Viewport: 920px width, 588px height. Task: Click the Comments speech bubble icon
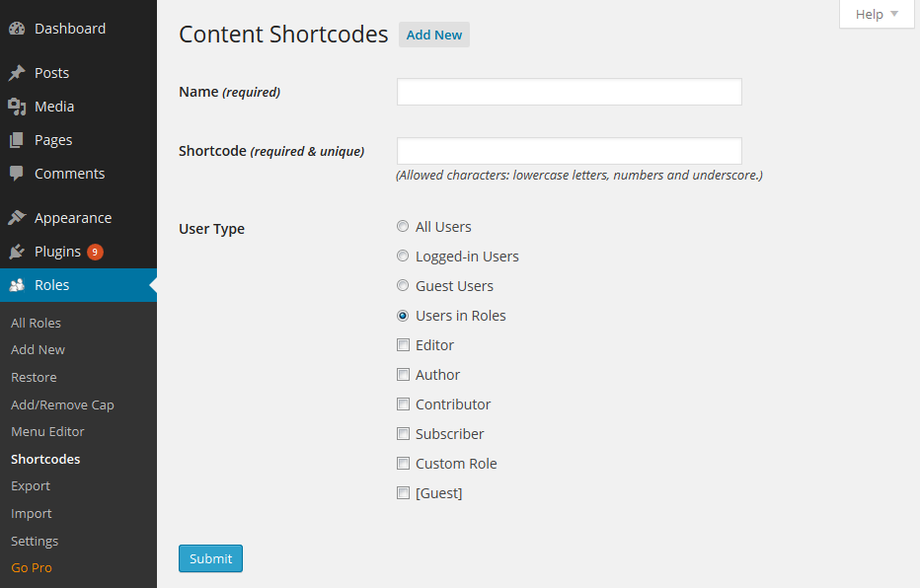click(x=17, y=174)
